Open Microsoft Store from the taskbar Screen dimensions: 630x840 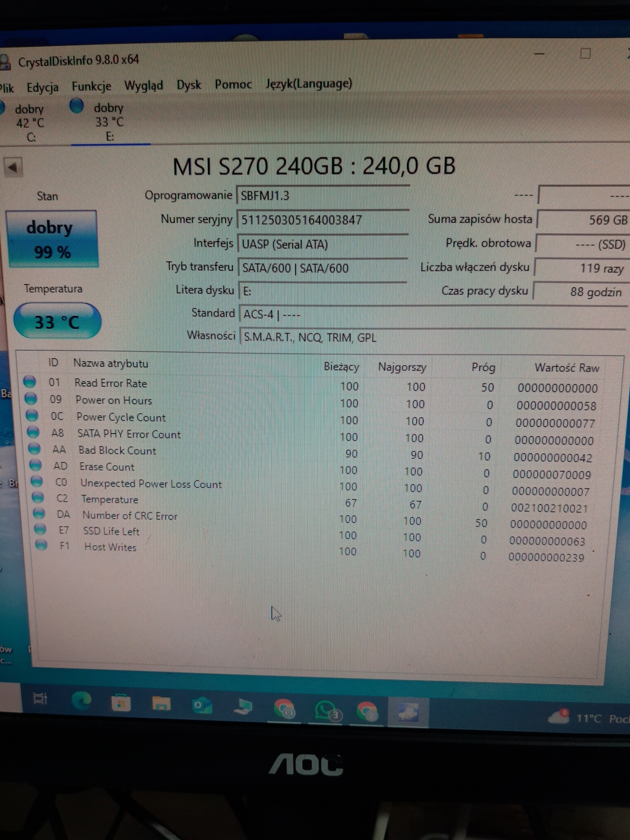[121, 703]
